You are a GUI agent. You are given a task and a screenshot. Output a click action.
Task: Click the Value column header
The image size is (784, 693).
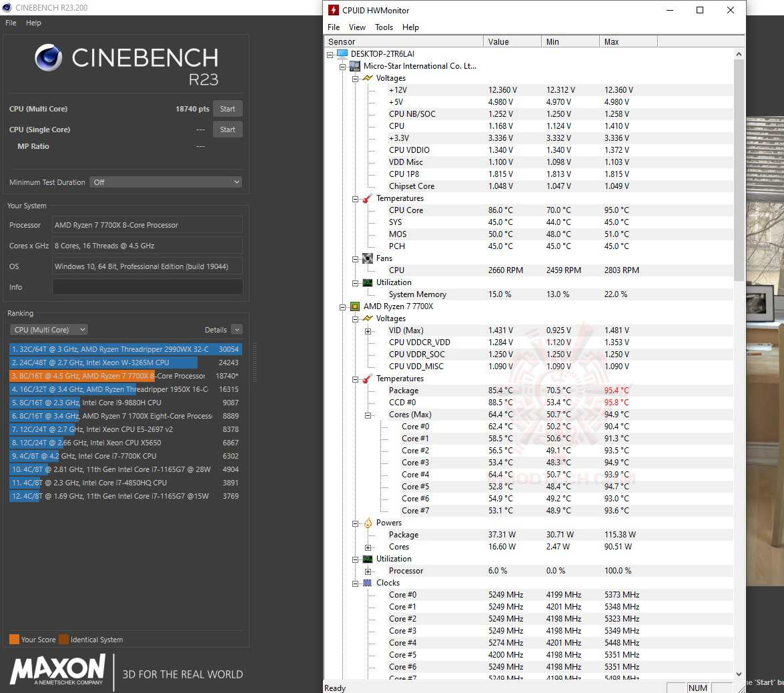tap(512, 41)
